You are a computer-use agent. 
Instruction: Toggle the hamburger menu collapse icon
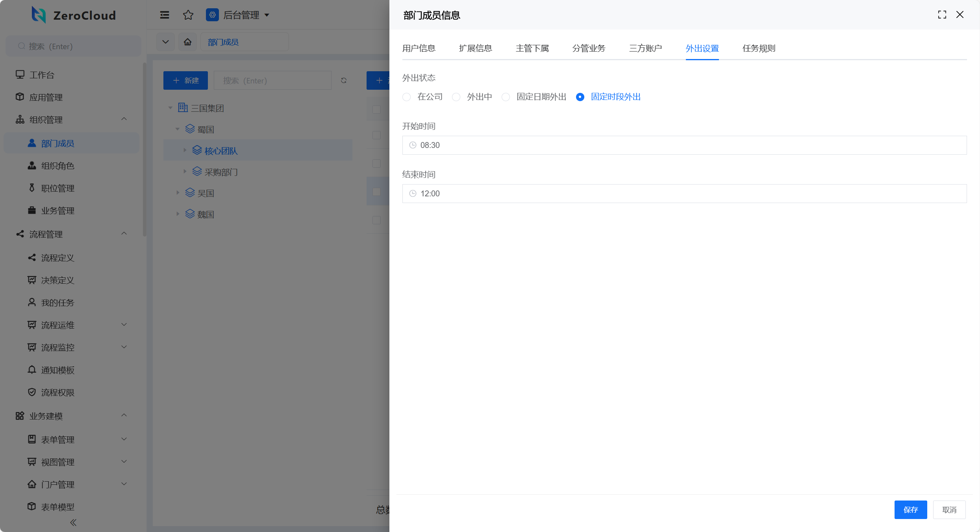click(x=165, y=15)
